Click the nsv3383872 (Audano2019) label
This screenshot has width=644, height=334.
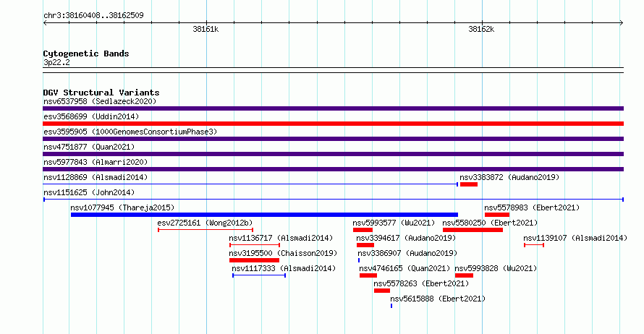point(509,177)
